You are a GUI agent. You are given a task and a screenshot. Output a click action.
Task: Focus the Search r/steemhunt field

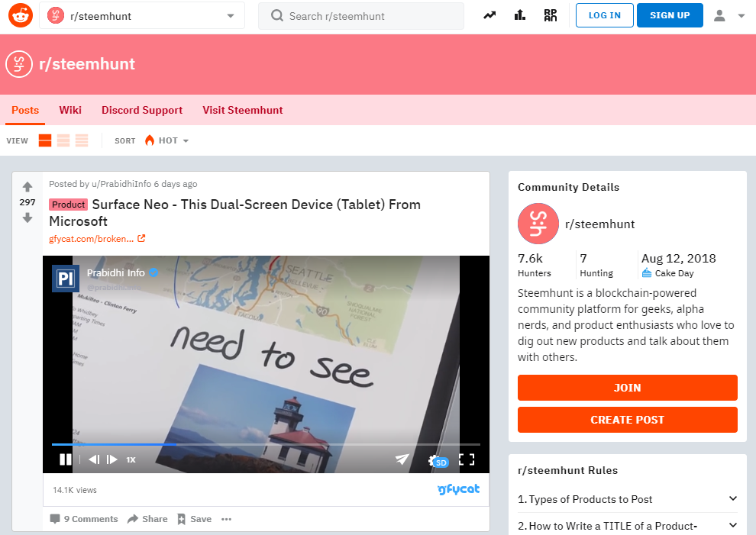click(x=361, y=16)
